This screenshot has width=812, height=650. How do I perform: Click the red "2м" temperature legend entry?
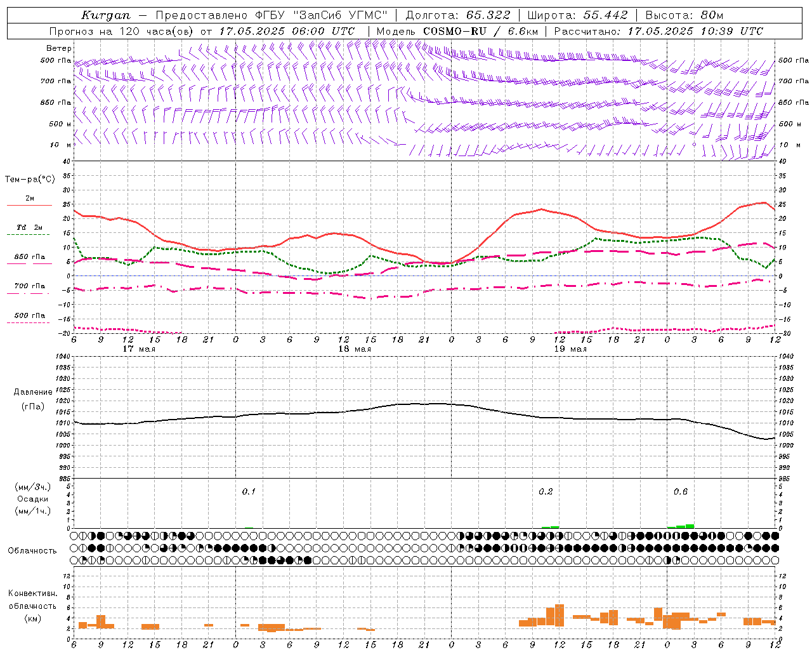pyautogui.click(x=30, y=199)
